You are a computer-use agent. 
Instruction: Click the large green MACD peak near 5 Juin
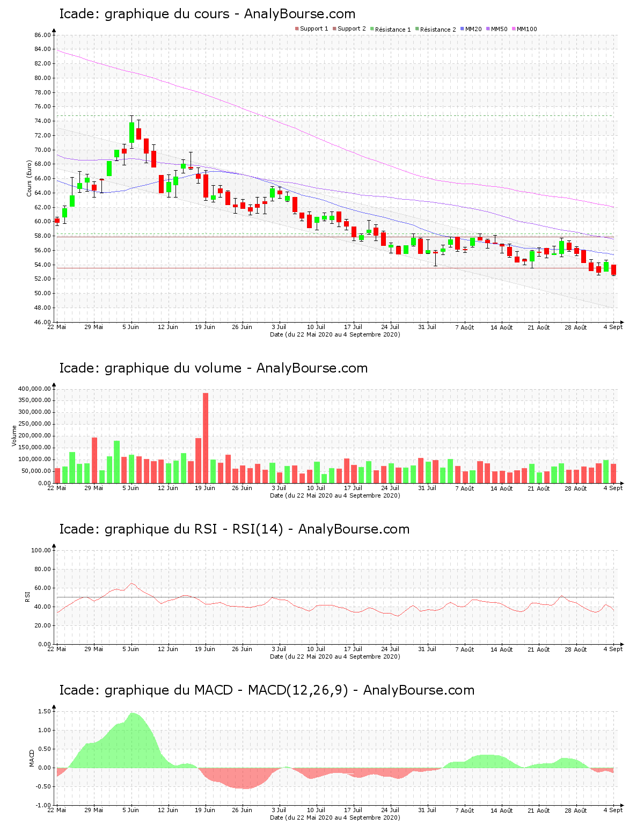[133, 741]
